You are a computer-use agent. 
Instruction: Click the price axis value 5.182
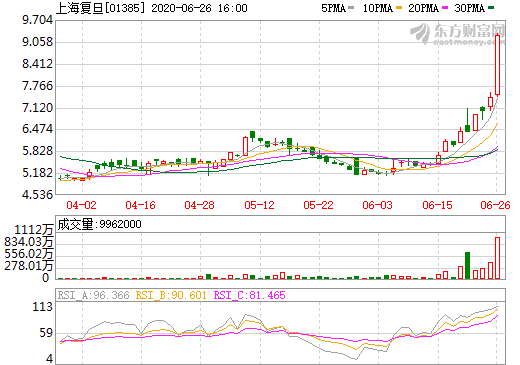38,173
